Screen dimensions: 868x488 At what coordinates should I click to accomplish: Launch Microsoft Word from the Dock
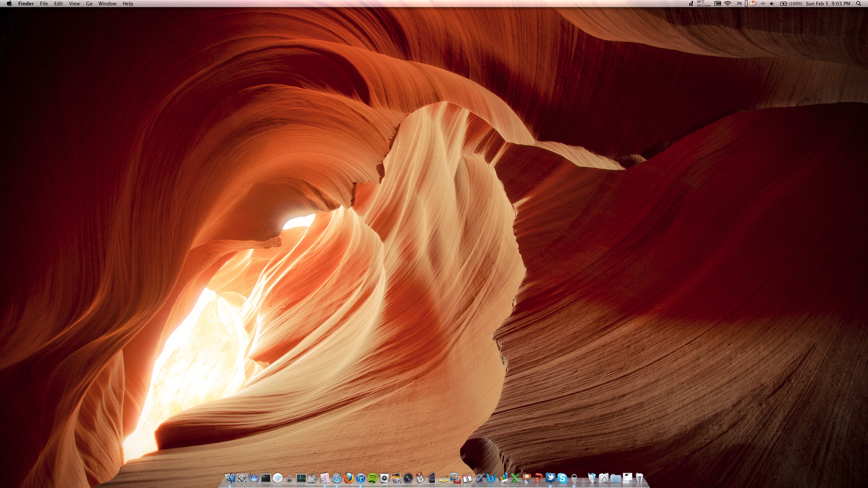tap(491, 479)
